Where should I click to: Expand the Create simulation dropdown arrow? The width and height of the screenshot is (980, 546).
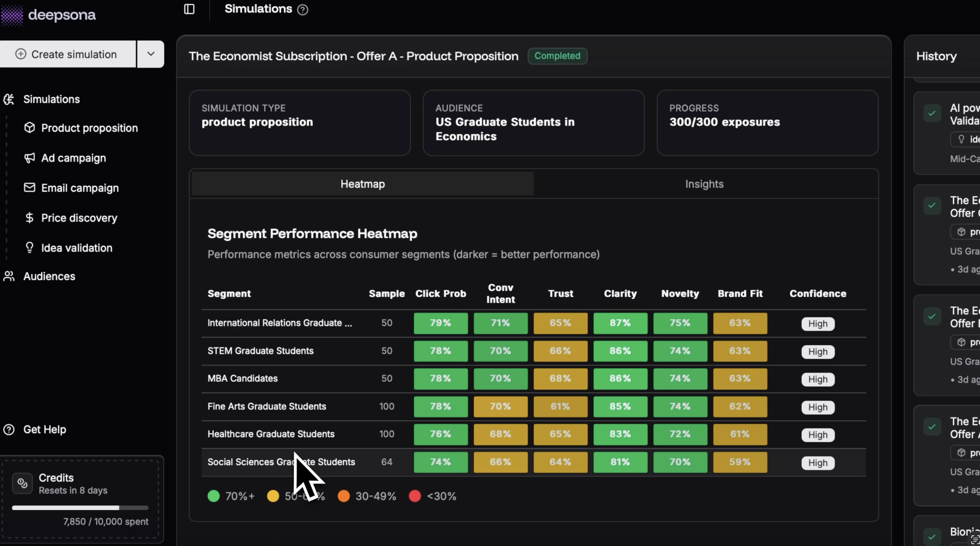coord(151,54)
